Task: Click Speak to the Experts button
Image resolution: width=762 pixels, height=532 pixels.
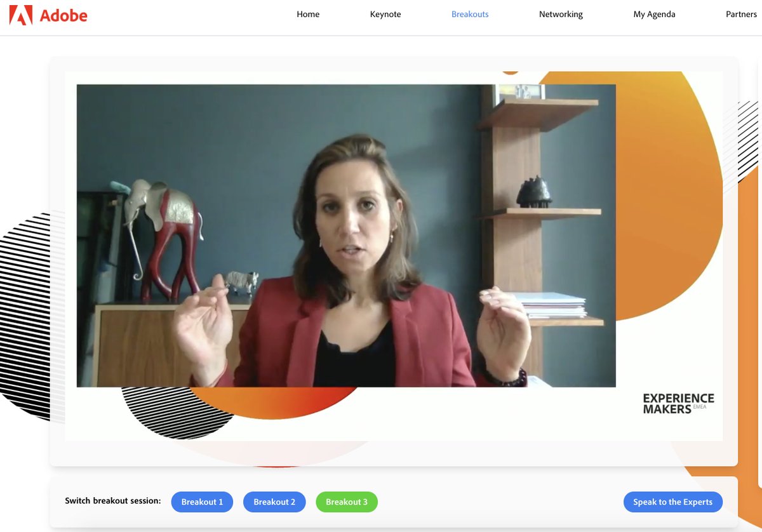Action: tap(673, 502)
